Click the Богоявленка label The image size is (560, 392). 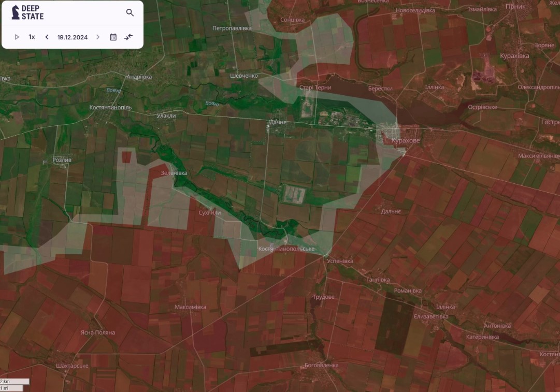pos(321,365)
